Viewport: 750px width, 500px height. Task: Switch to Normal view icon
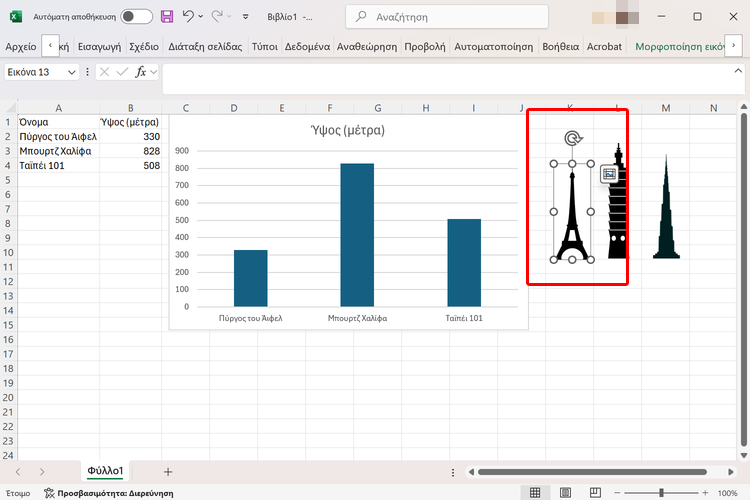(535, 492)
